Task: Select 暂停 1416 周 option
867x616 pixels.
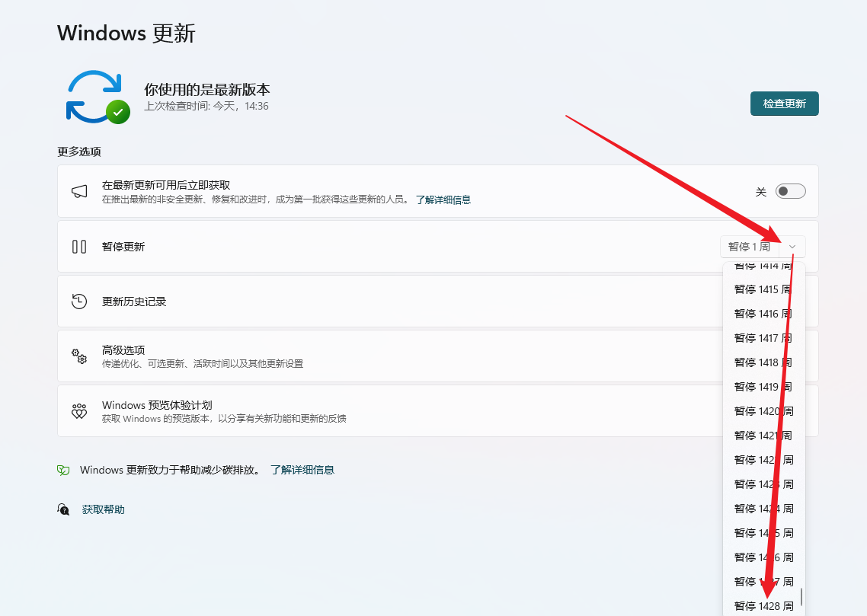Action: pos(763,314)
